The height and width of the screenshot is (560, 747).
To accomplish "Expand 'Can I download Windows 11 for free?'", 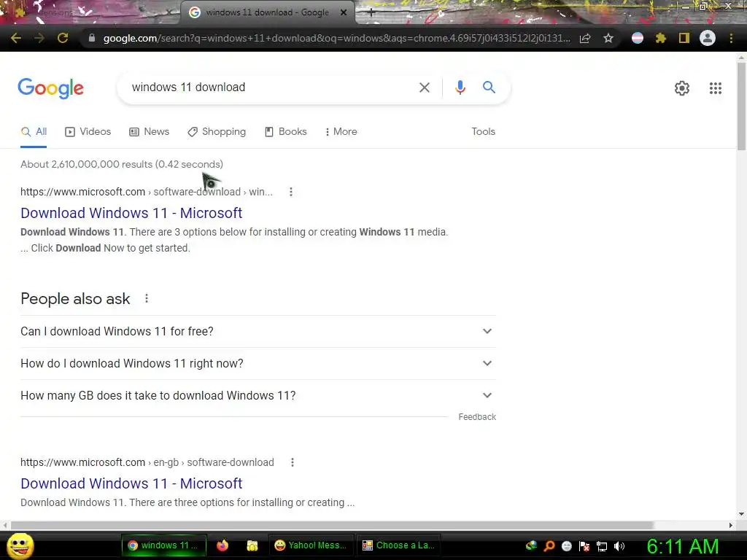I will click(258, 332).
